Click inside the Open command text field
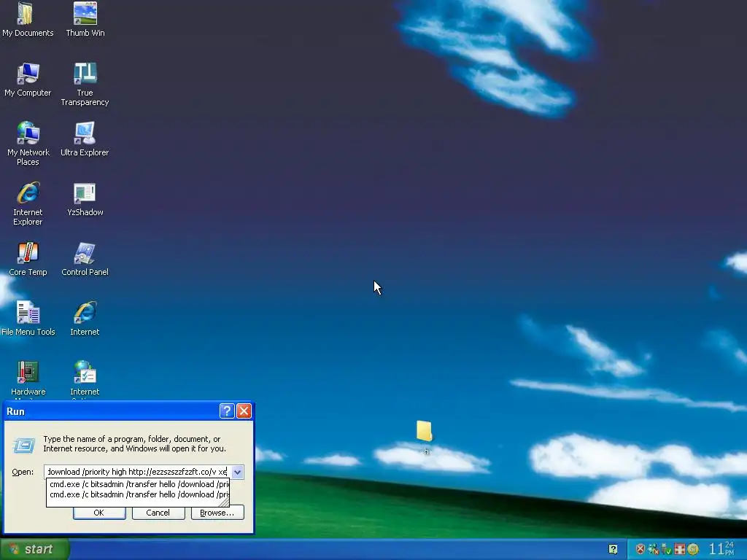747x560 pixels. [137, 472]
